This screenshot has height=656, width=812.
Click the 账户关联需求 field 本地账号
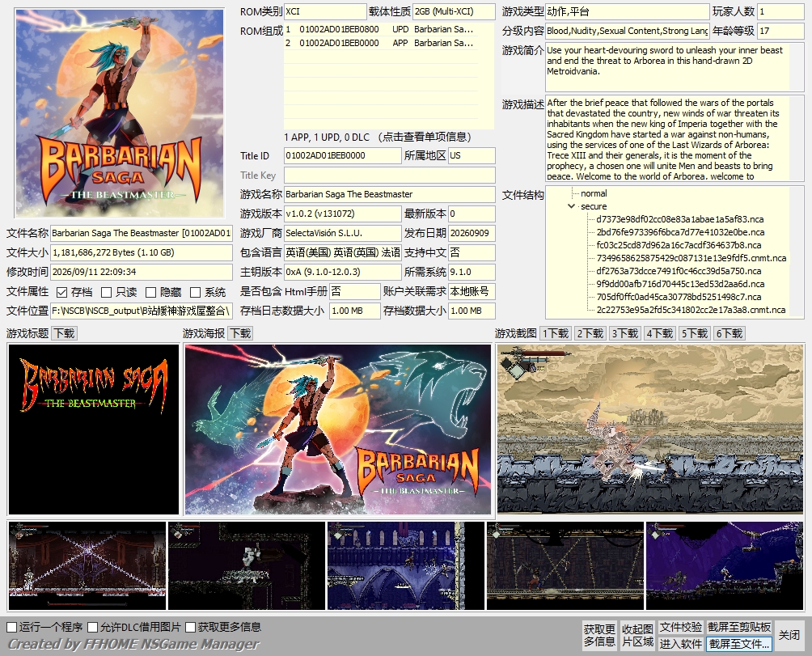472,291
